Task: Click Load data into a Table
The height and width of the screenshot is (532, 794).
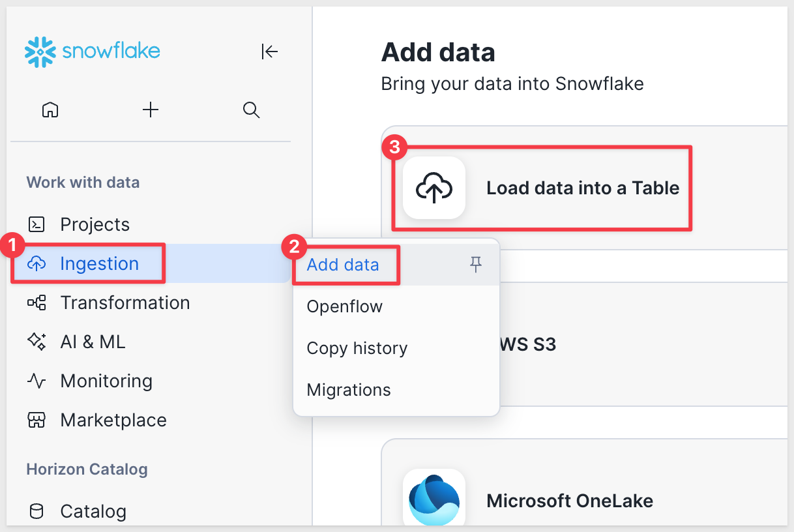Action: [583, 188]
